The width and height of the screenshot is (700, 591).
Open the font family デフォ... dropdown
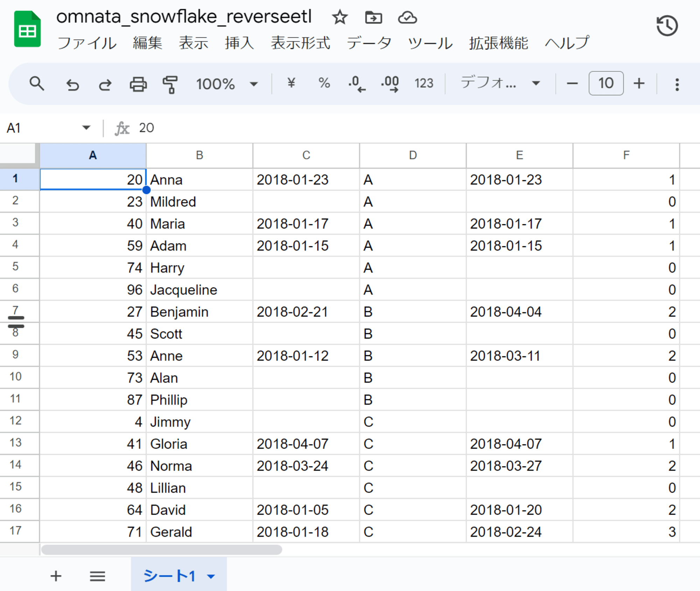click(x=500, y=83)
